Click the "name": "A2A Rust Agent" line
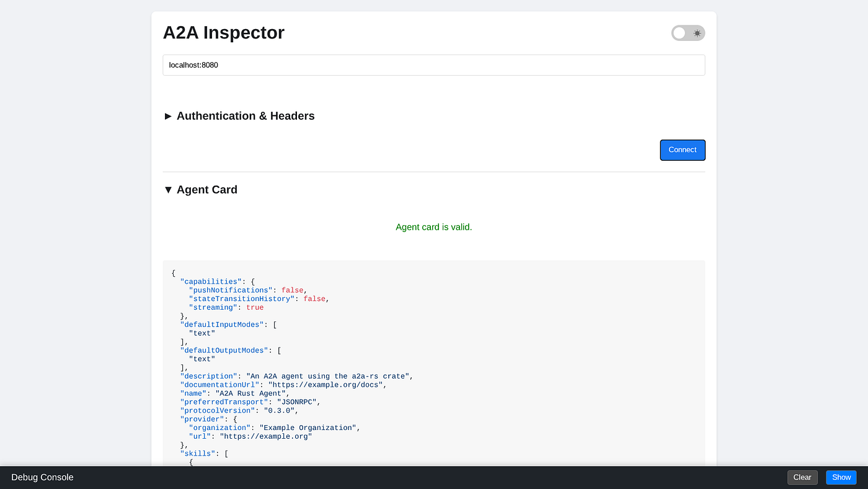This screenshot has height=489, width=868. (235, 393)
